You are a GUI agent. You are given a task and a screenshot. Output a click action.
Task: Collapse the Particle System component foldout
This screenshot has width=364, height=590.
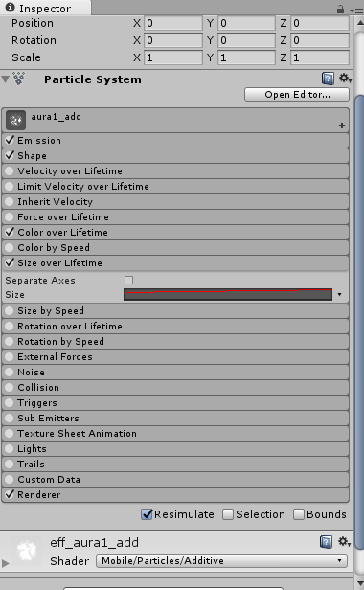[6, 79]
